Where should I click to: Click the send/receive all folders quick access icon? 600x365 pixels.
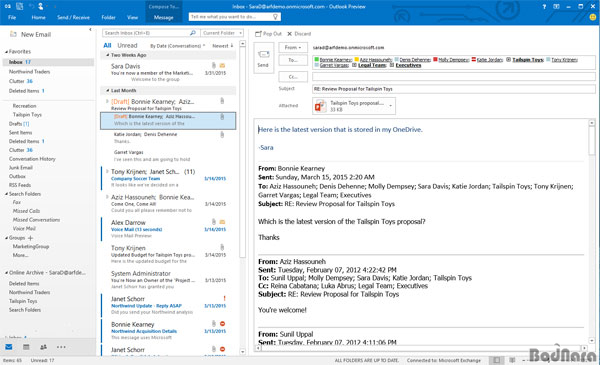(x=20, y=7)
